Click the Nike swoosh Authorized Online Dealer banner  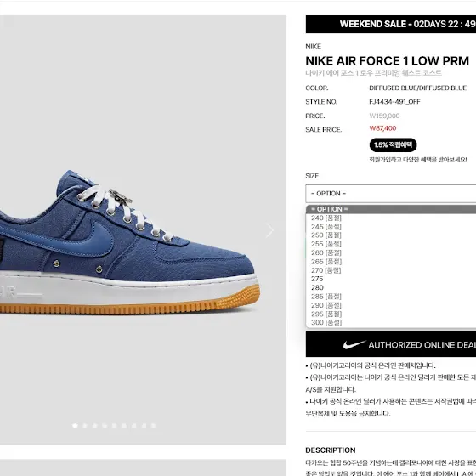pos(391,344)
